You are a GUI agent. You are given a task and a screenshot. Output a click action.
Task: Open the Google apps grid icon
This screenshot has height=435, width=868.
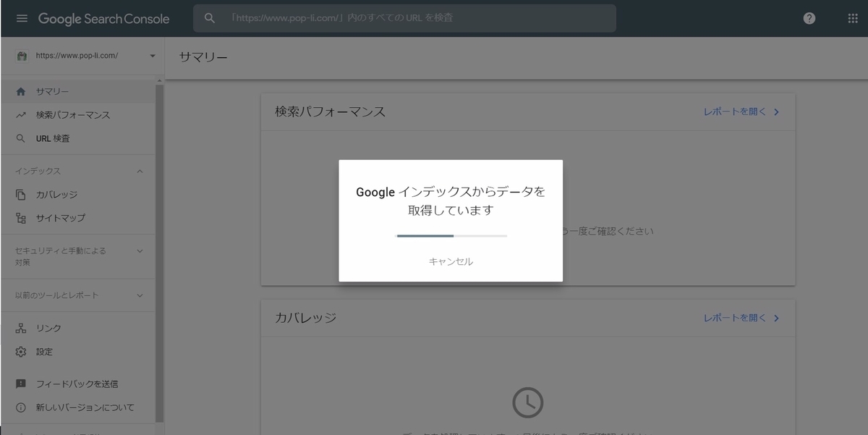tap(852, 18)
